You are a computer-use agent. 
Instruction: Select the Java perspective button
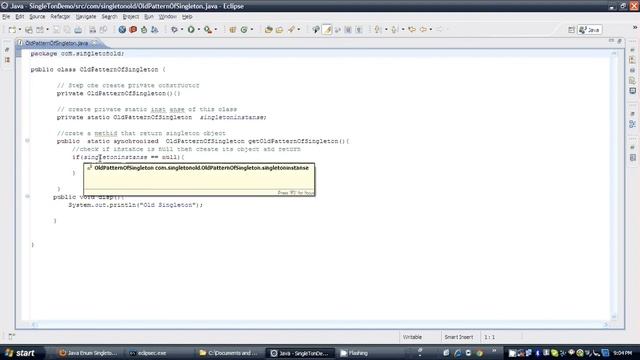tap(590, 30)
